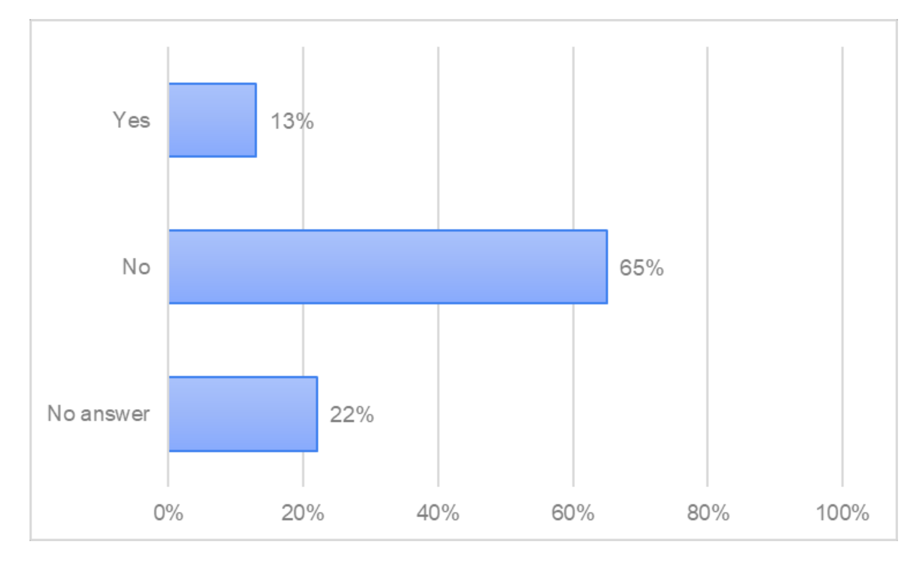Click the 0% axis tick label
This screenshot has width=924, height=569.
click(x=168, y=513)
